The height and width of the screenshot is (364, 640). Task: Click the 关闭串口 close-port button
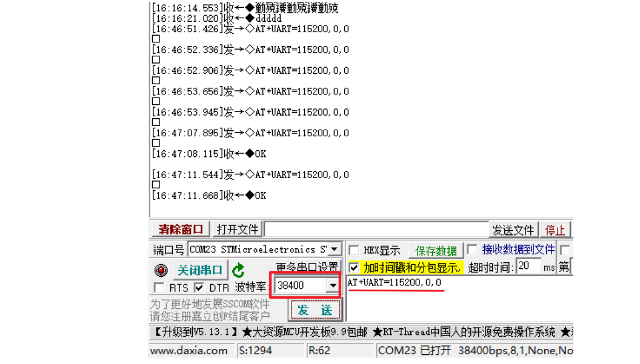pyautogui.click(x=200, y=270)
